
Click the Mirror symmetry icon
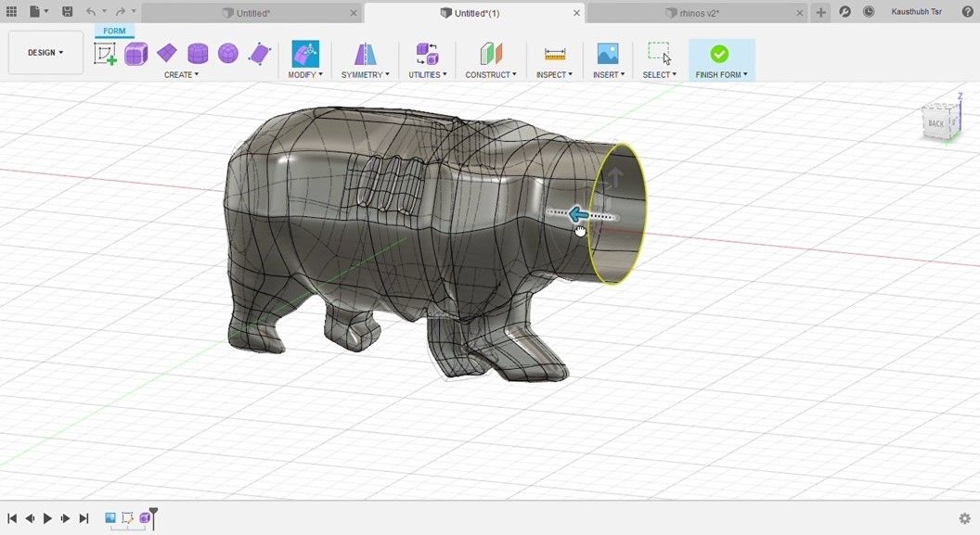coord(366,55)
